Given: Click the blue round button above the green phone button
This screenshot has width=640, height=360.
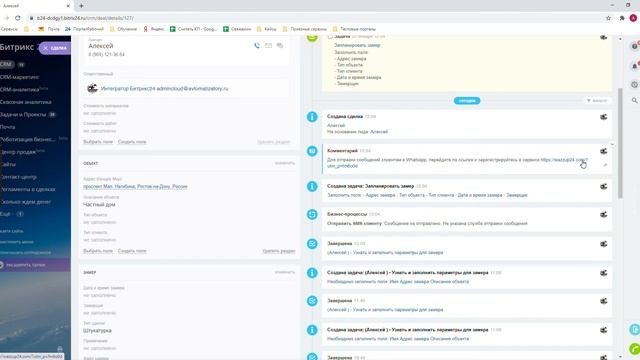Looking at the screenshot, I should coord(635,329).
